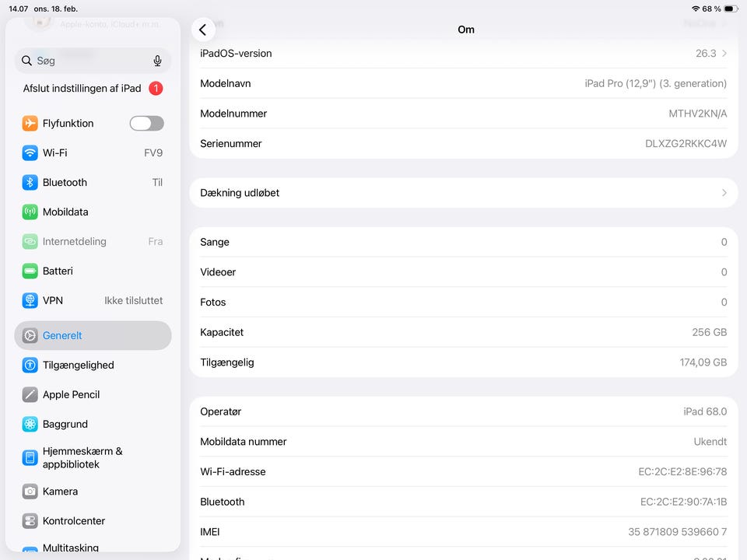Viewport: 747px width, 560px height.
Task: Open Kamera settings
Action: (93, 492)
